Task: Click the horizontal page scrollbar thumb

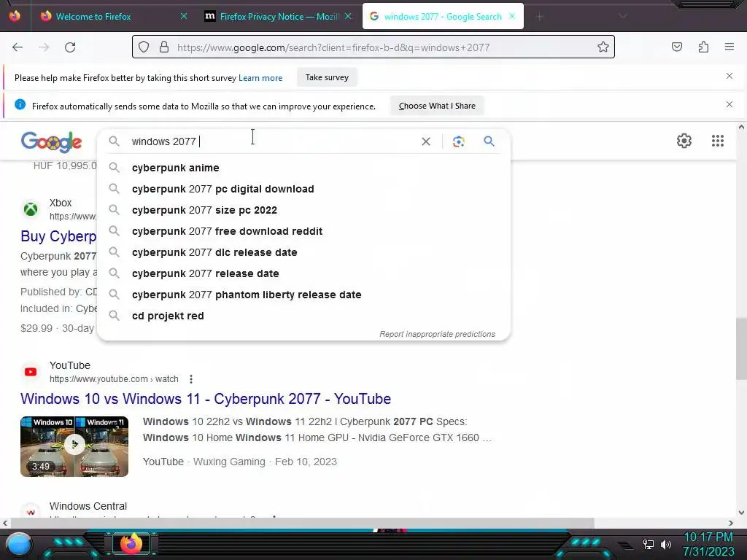Action: coord(303,523)
